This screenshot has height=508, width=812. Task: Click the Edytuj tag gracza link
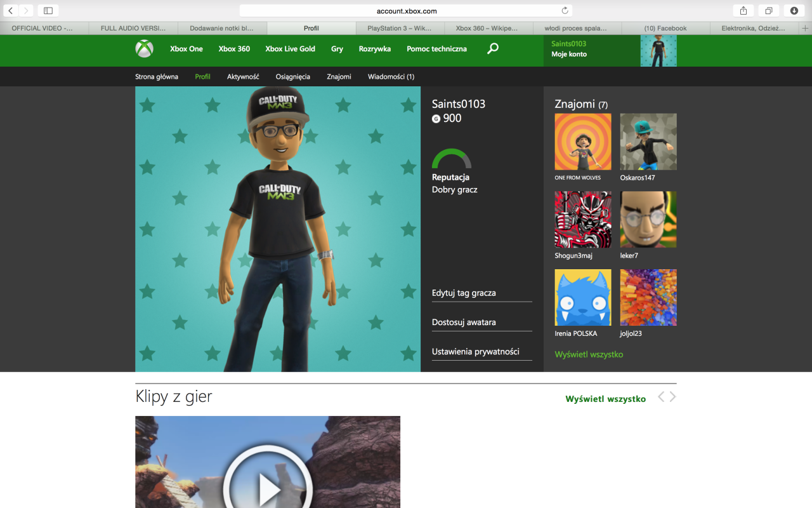point(464,293)
